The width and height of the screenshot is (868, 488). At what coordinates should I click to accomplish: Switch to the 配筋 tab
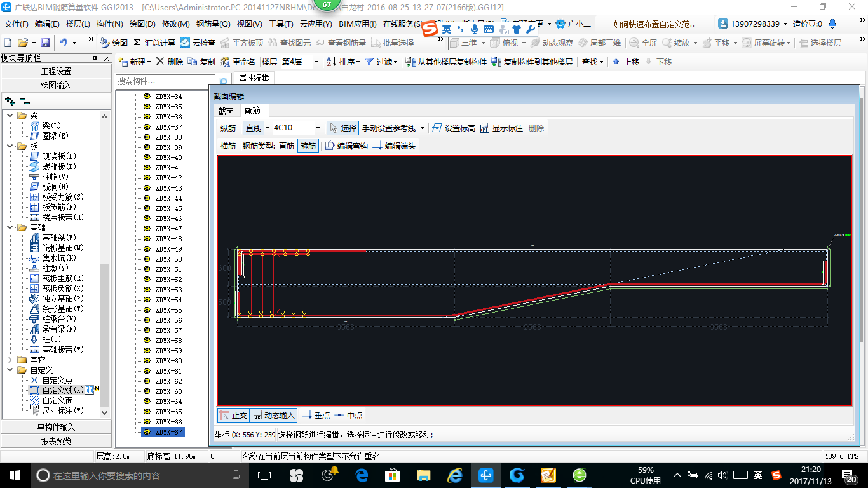pyautogui.click(x=252, y=111)
